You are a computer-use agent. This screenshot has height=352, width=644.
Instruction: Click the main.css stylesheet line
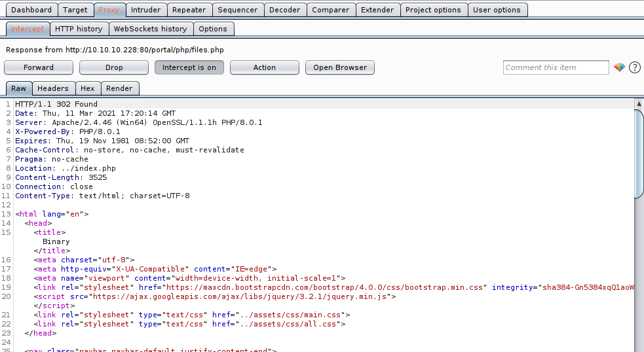(192, 315)
